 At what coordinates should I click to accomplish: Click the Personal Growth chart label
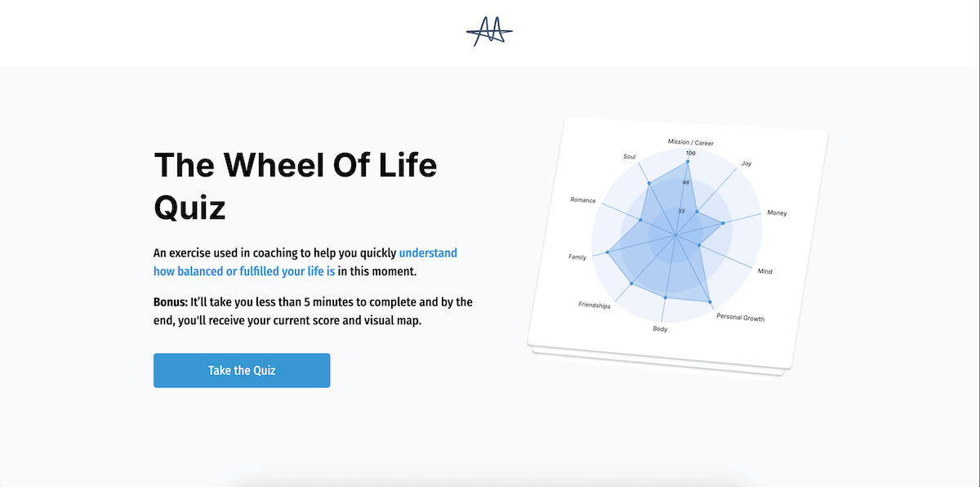coord(741,318)
